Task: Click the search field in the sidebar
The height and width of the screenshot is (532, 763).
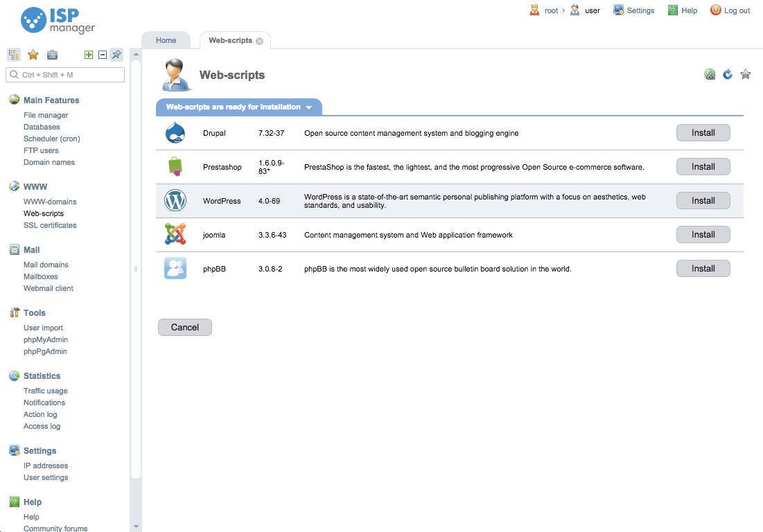Action: [64, 74]
